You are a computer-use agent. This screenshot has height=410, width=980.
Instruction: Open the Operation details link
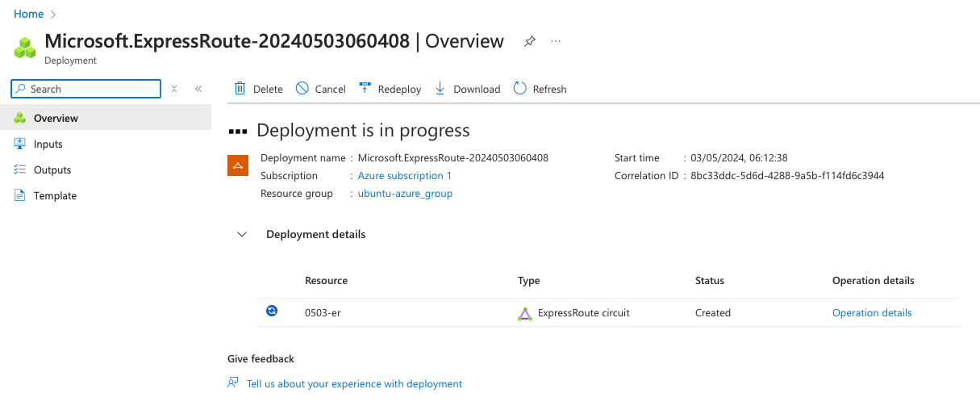[x=872, y=312]
